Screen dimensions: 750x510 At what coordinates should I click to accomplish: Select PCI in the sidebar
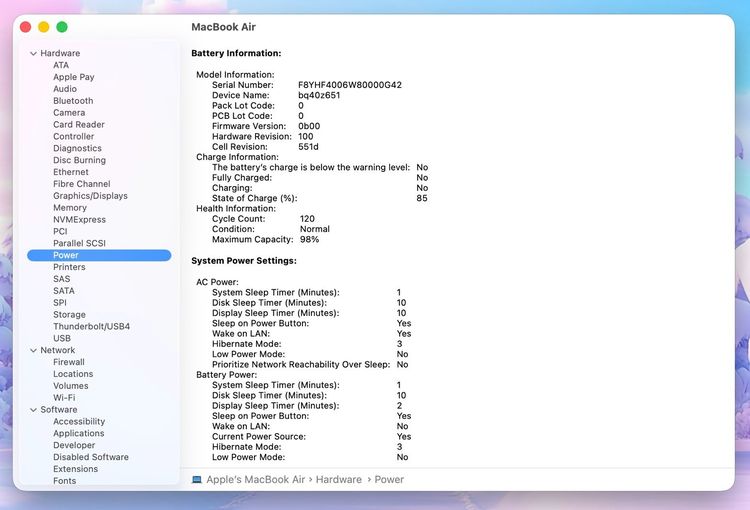tap(60, 232)
